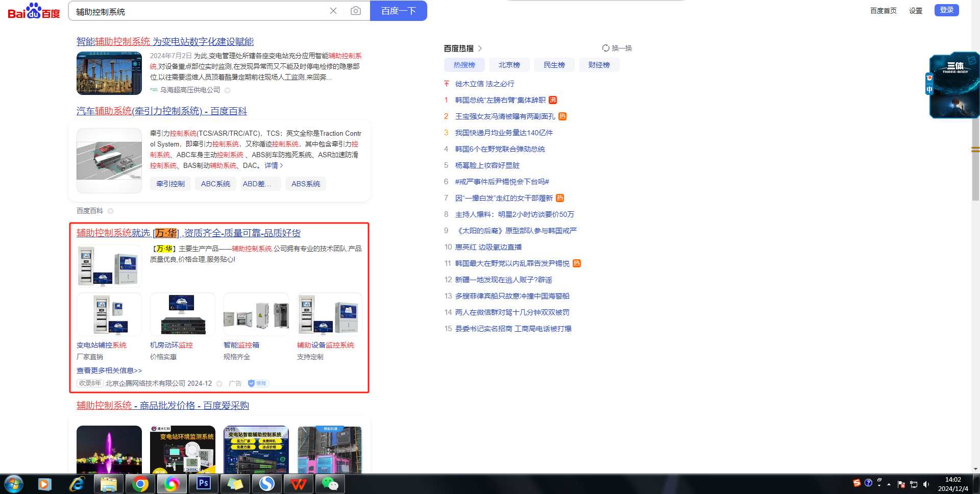Switch to the 北京榜 tab
Image resolution: width=980 pixels, height=494 pixels.
(509, 65)
